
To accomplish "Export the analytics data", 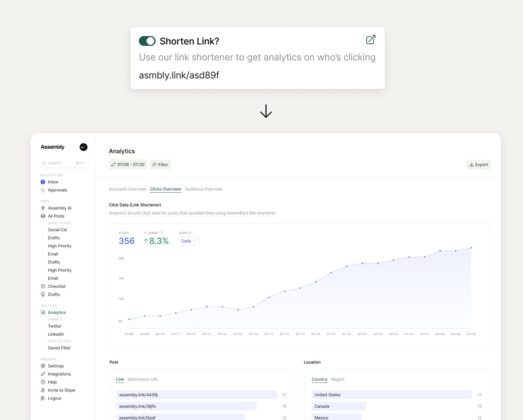I will click(x=479, y=165).
